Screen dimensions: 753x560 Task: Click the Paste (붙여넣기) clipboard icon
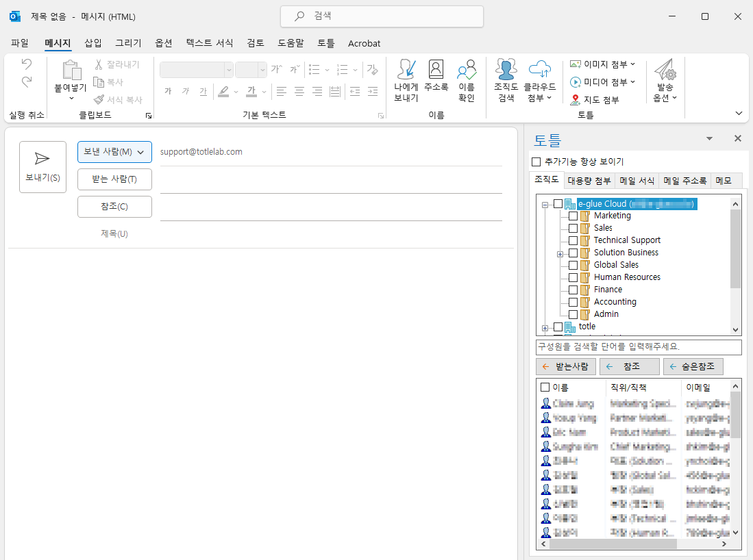[x=71, y=70]
